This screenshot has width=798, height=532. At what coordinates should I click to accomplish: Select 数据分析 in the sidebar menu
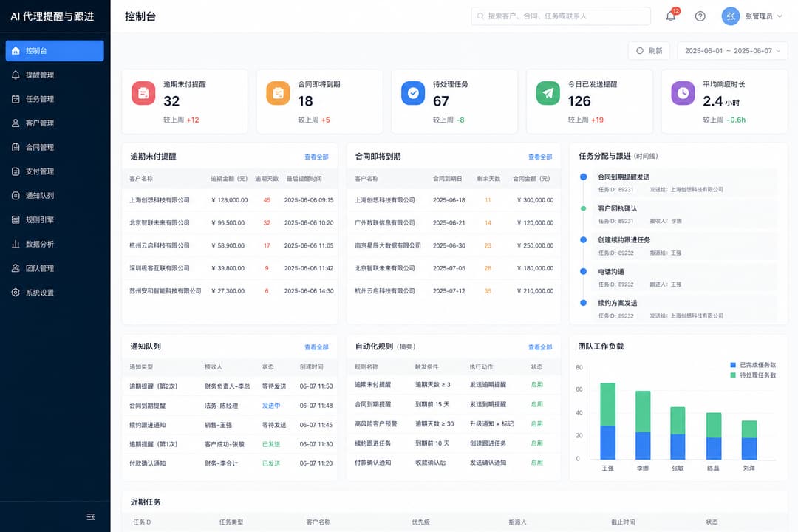pyautogui.click(x=55, y=244)
